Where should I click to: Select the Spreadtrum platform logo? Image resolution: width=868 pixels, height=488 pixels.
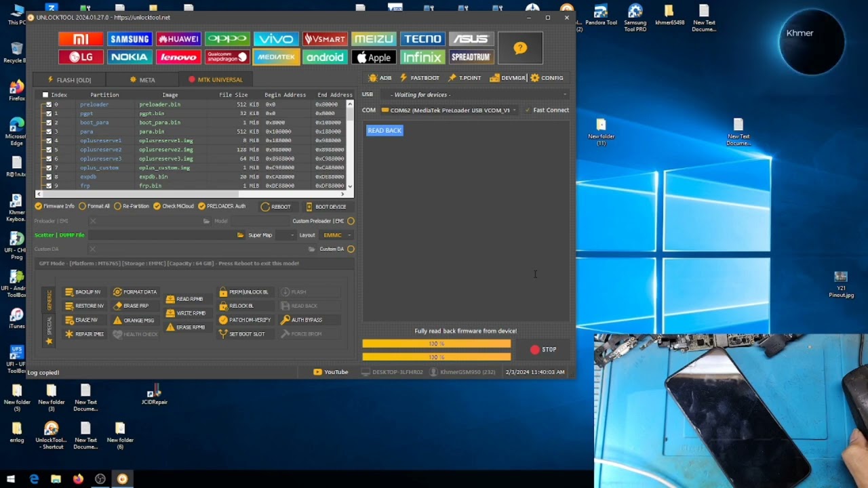pyautogui.click(x=471, y=57)
